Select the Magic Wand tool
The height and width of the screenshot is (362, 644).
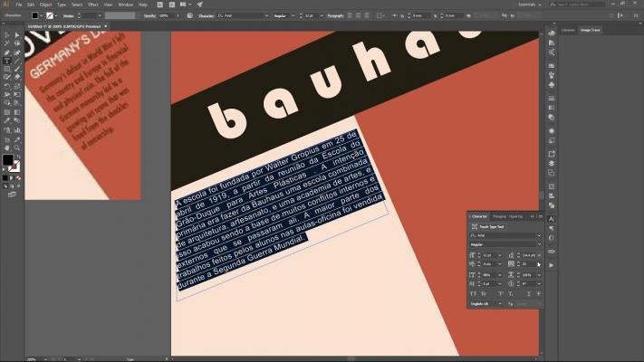(x=7, y=43)
